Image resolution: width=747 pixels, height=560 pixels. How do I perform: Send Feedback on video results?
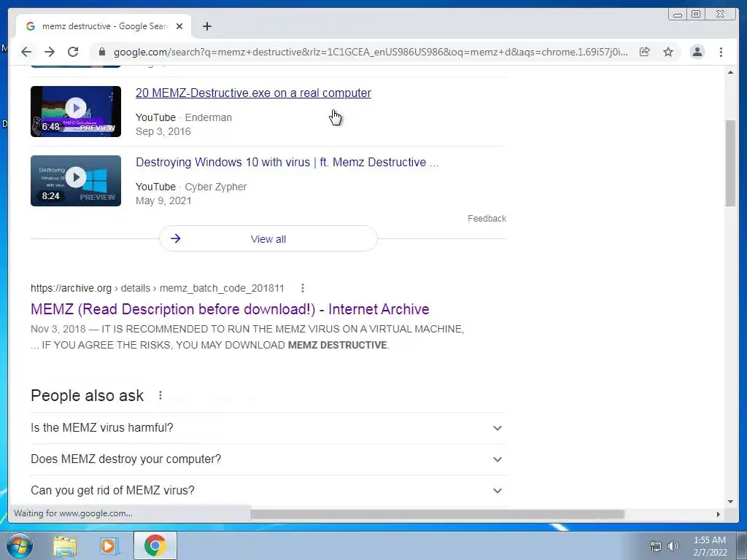487,219
